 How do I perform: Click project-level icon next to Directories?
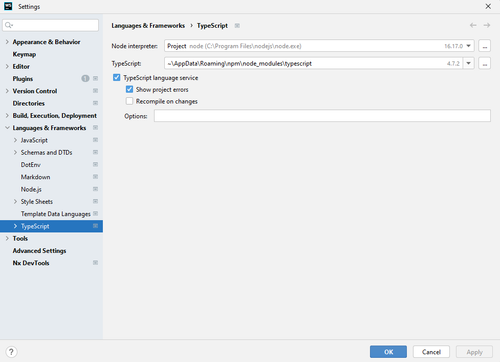(95, 103)
